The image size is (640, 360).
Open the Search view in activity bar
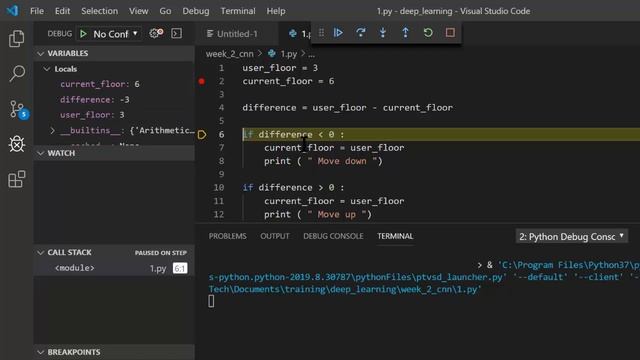(17, 74)
